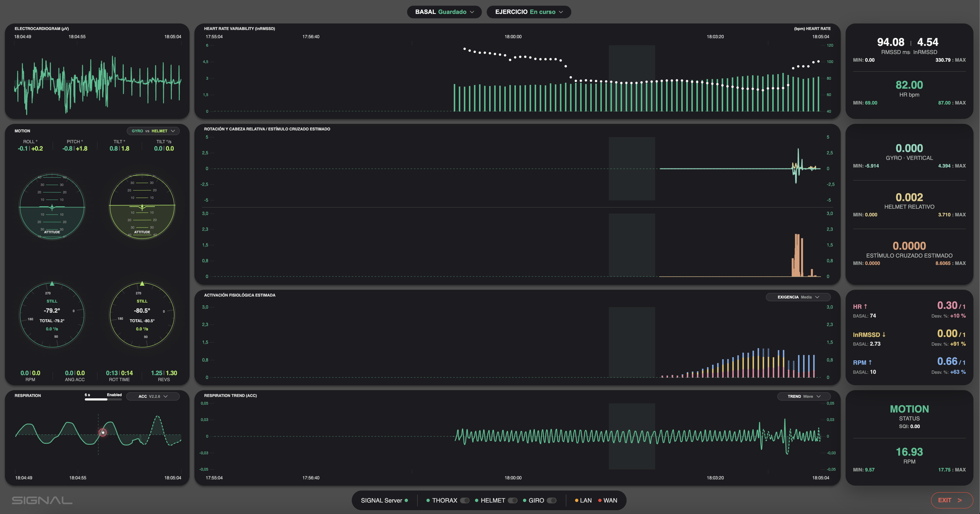
Task: Click the yellow rotation dial showing -80.5°
Action: (x=142, y=315)
